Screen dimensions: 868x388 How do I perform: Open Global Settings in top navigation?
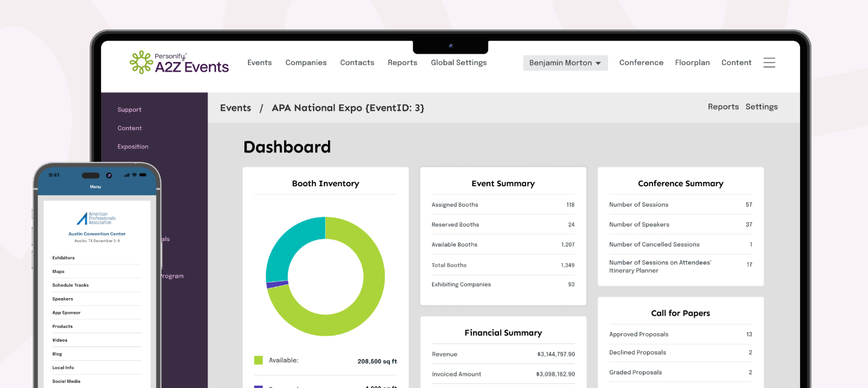tap(459, 63)
